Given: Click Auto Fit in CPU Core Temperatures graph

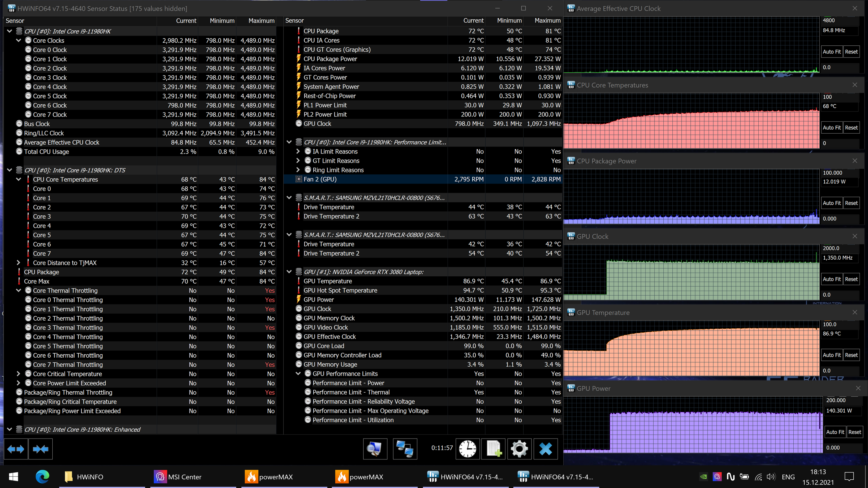Looking at the screenshot, I should coord(832,128).
